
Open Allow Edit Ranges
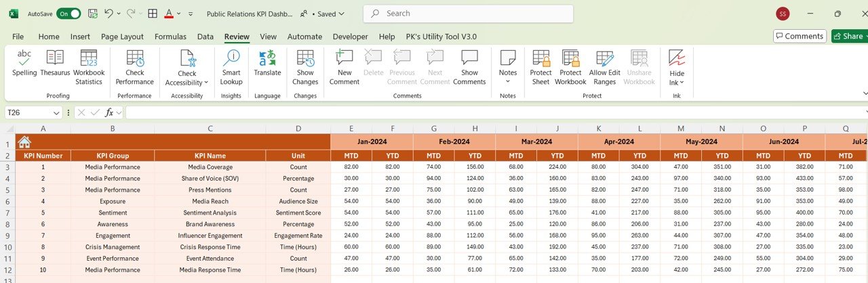tap(604, 68)
